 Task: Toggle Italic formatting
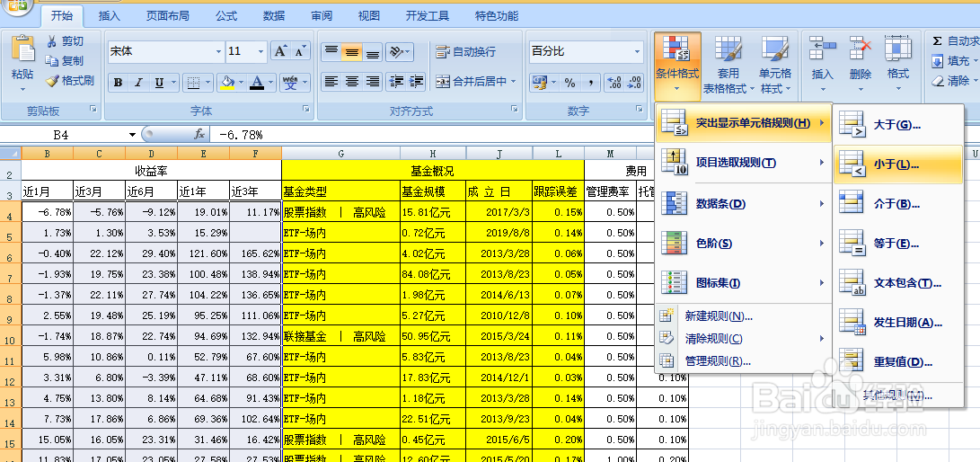coord(138,82)
